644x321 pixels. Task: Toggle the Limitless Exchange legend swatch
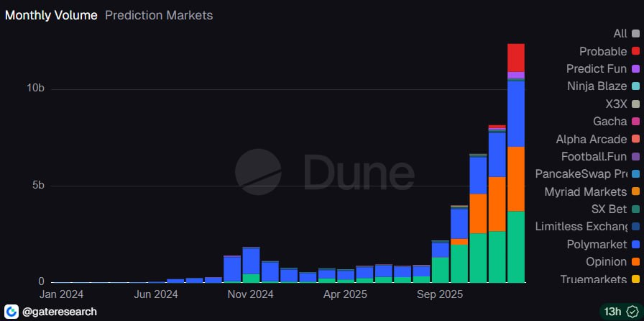point(636,227)
